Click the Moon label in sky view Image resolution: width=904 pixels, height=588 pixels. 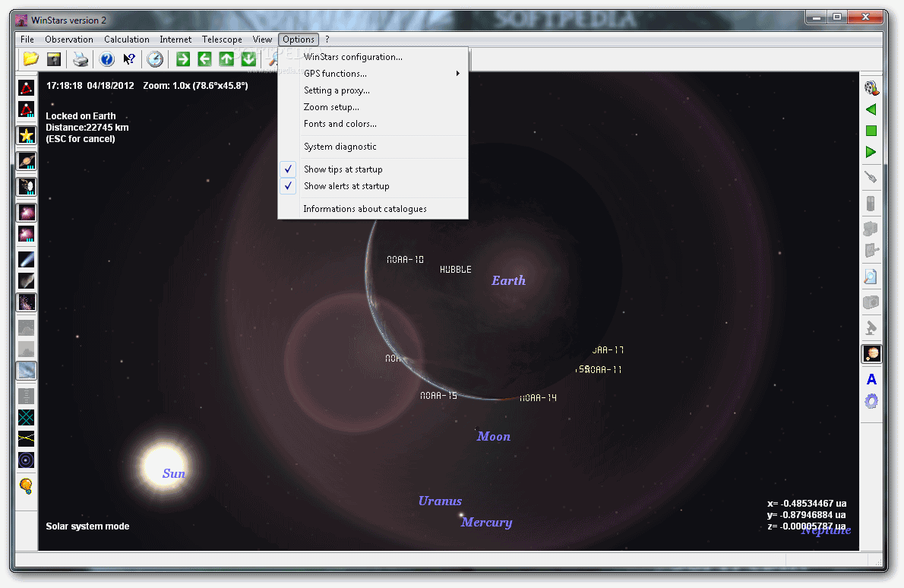[x=494, y=436]
